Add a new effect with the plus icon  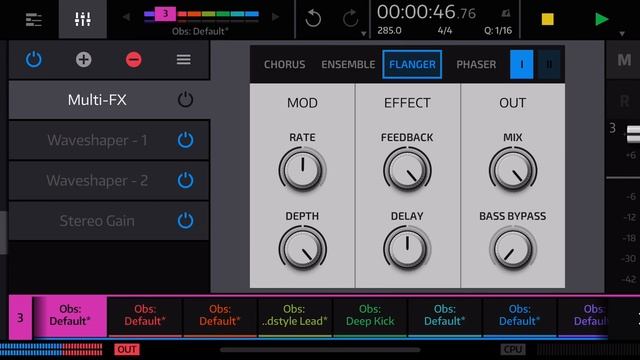coord(83,60)
